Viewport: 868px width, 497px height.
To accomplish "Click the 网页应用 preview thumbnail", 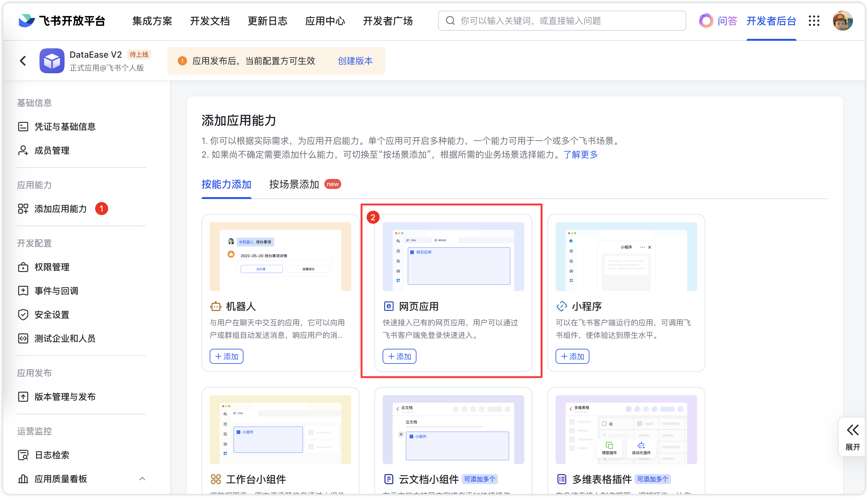I will [453, 256].
